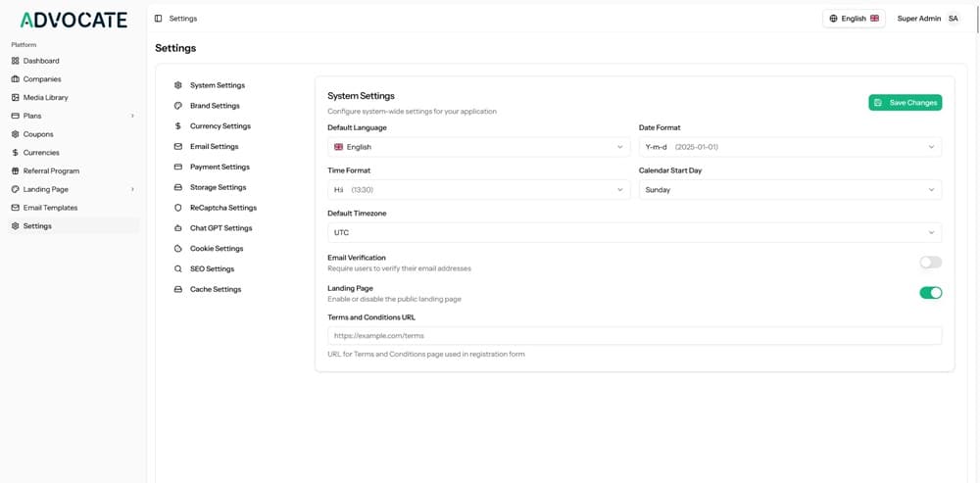Click the sidebar collapse icon in header
Screen dimensions: 980x483
click(x=159, y=19)
